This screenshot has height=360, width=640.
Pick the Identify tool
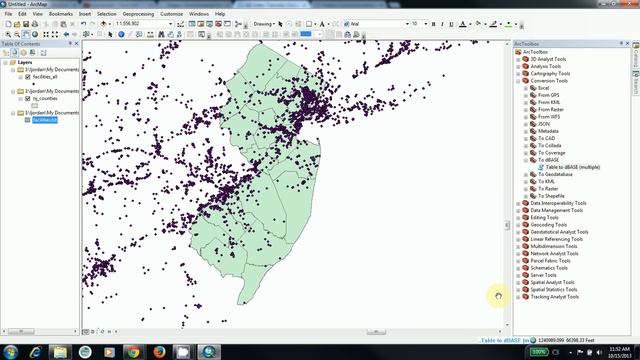(121, 35)
